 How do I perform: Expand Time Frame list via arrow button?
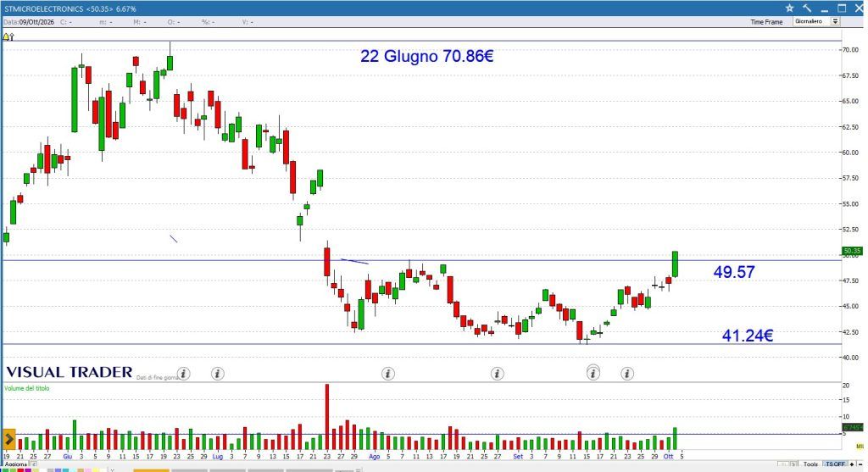tap(835, 21)
